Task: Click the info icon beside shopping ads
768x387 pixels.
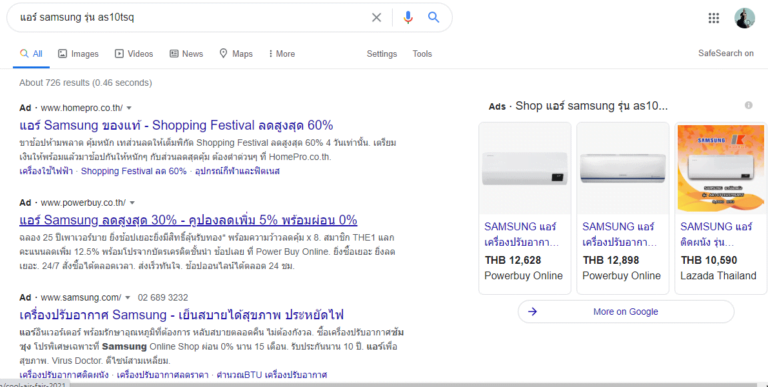Action: coord(748,105)
